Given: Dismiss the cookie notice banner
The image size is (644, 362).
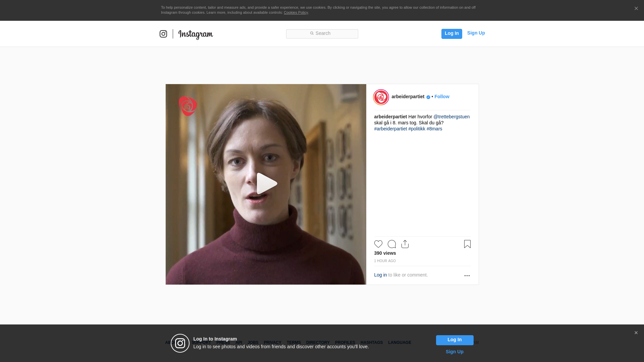Looking at the screenshot, I should click(x=636, y=9).
